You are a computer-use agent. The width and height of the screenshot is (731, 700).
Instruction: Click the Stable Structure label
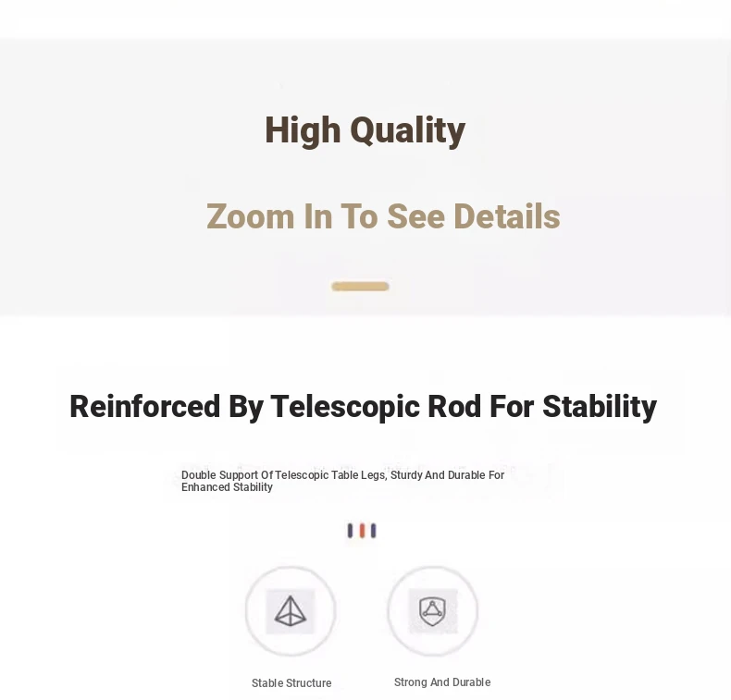click(291, 683)
